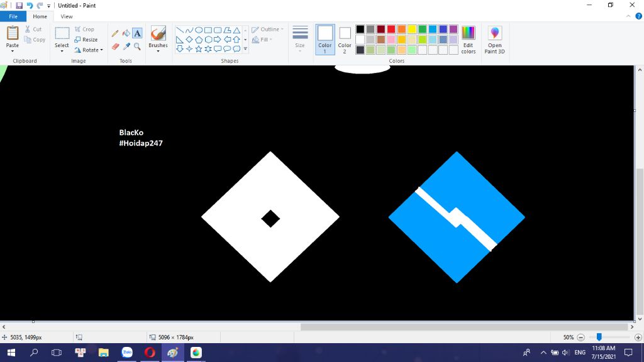Pick the Pentagon shape
Viewport: 644px width, 362px height.
point(199,40)
